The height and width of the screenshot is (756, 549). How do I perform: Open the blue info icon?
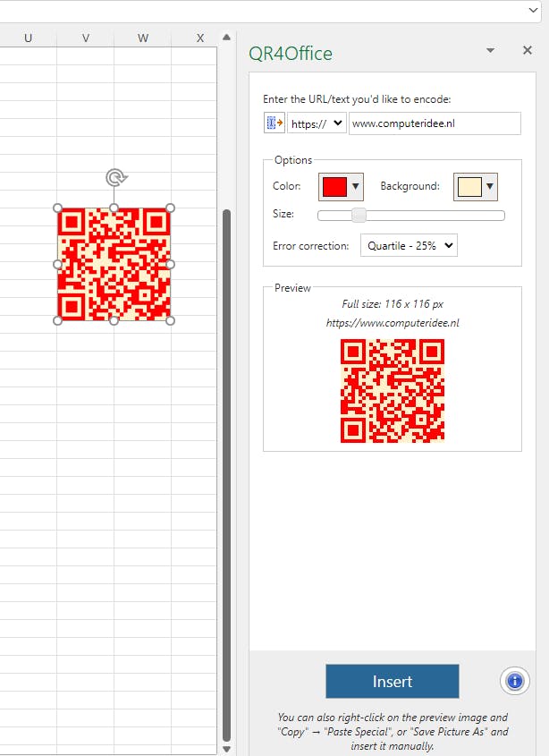pyautogui.click(x=515, y=681)
